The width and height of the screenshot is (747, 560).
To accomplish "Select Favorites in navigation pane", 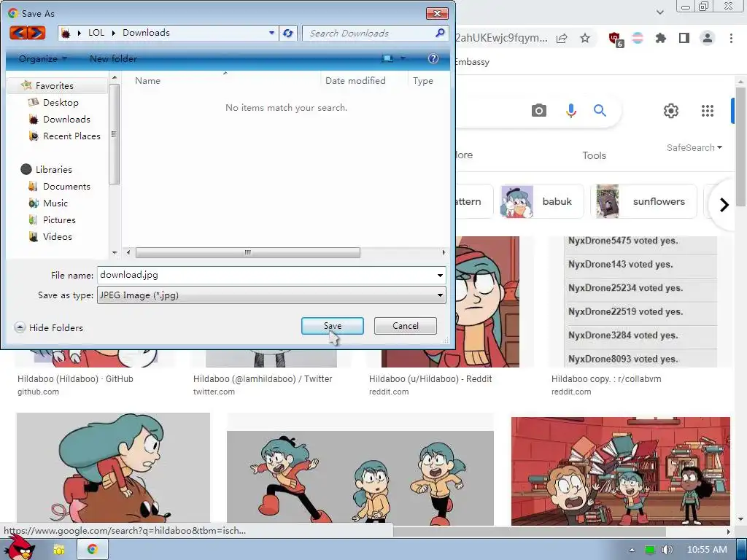I will coord(54,86).
